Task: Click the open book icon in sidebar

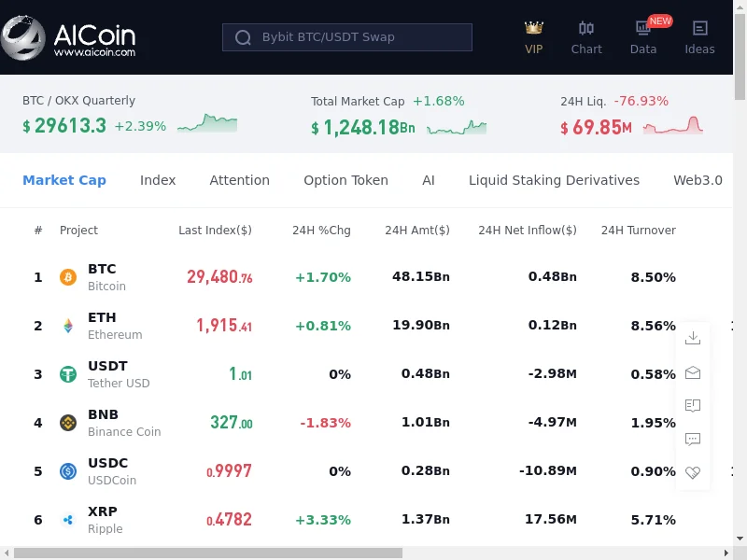Action: [693, 406]
